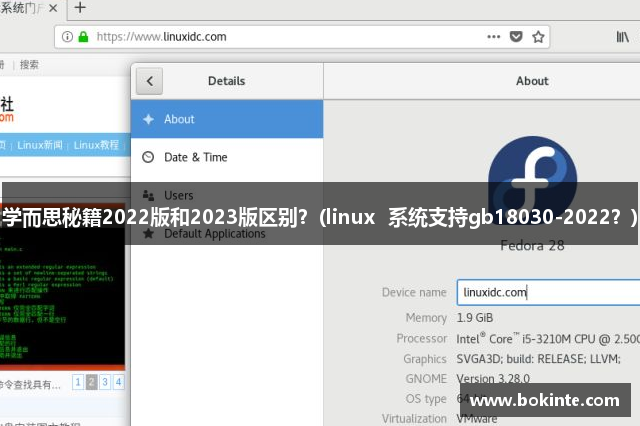This screenshot has height=426, width=640.
Task: Go back using Details back arrow
Action: pos(149,81)
